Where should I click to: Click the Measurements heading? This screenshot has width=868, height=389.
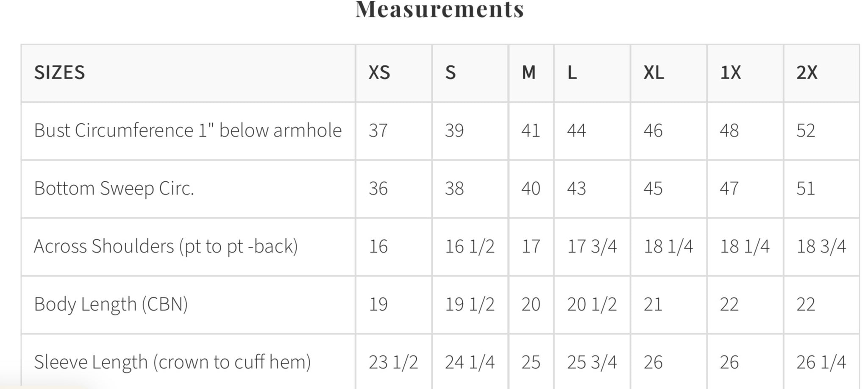click(x=440, y=9)
